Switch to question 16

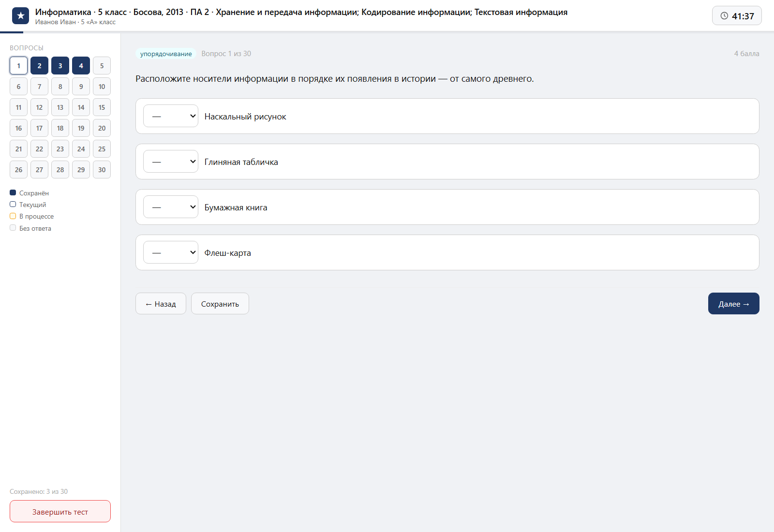[18, 128]
